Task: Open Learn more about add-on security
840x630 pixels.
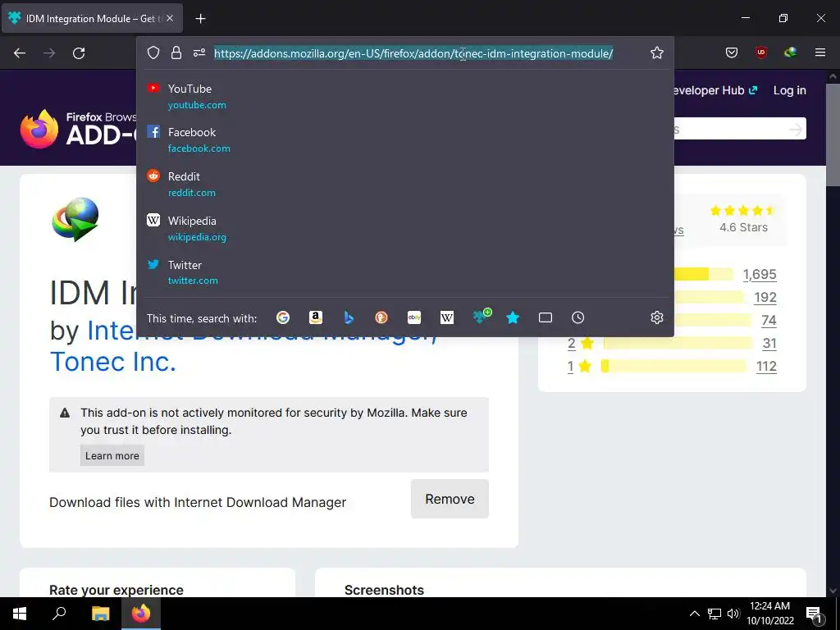Action: coord(112,455)
